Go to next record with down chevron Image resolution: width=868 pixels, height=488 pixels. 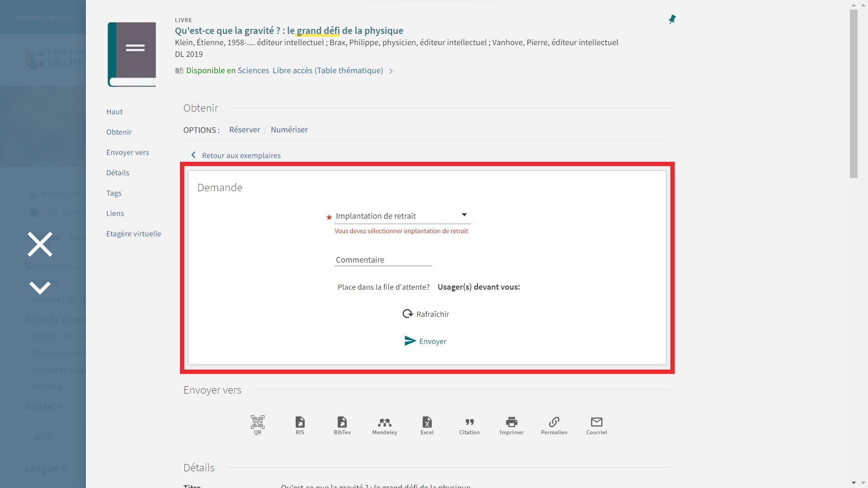(40, 287)
